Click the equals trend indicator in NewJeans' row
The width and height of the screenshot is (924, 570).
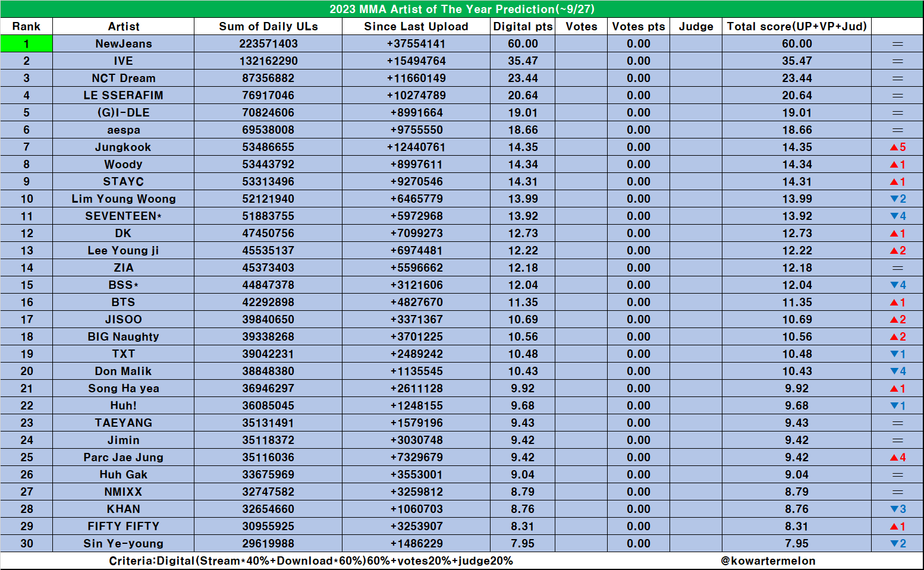point(898,44)
